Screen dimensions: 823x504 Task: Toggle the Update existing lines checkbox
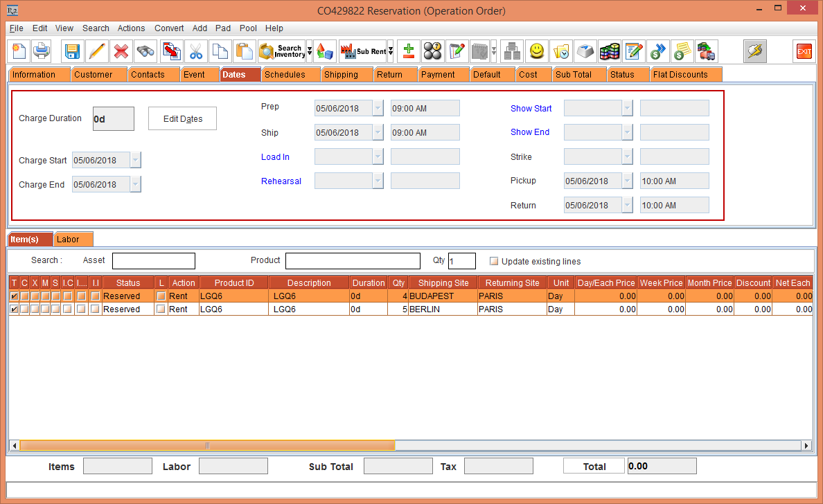tap(494, 262)
